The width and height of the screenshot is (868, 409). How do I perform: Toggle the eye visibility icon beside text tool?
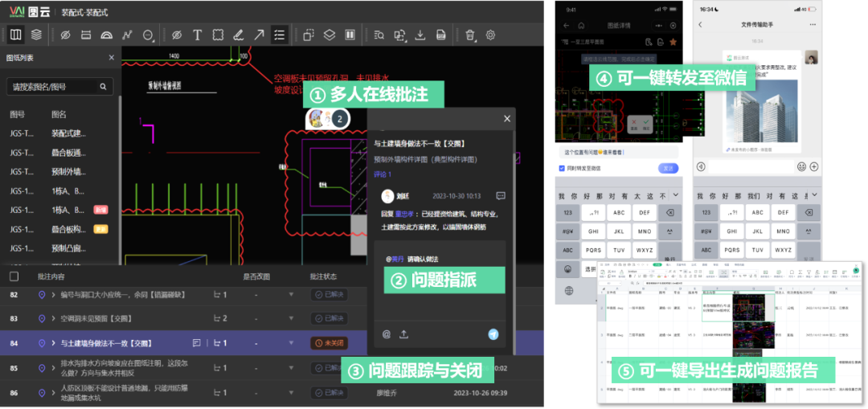[x=177, y=35]
